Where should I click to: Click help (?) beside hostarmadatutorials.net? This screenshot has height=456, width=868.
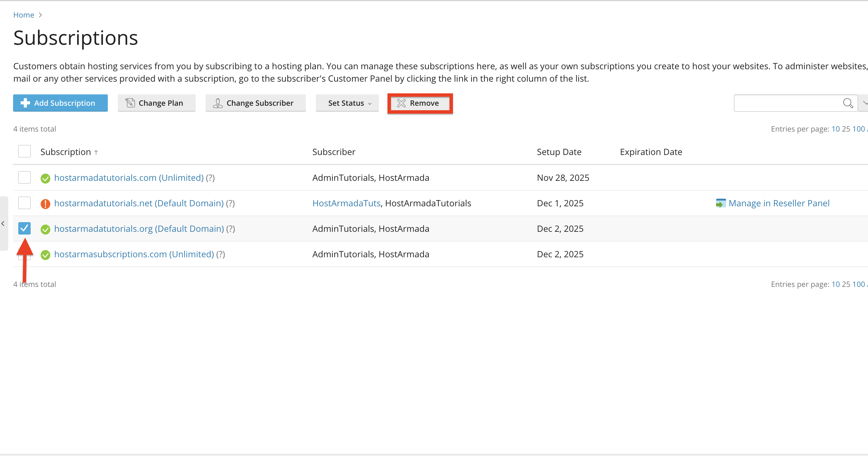tap(230, 203)
